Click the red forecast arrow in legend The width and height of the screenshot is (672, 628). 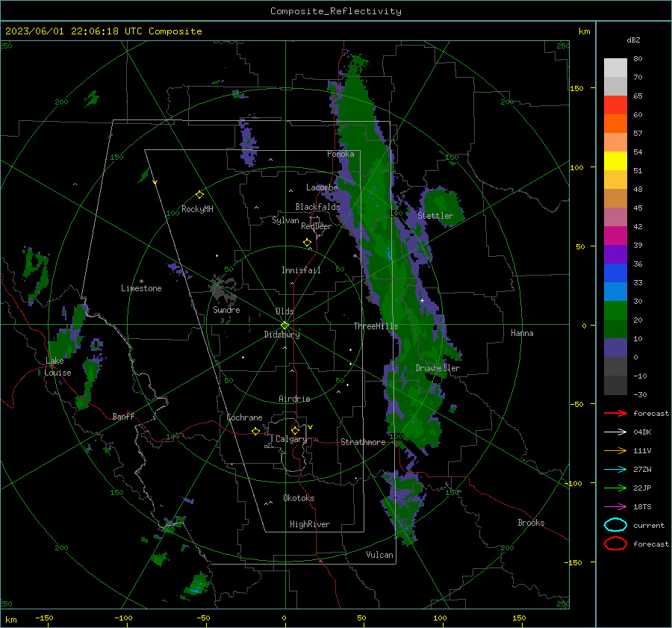coord(615,413)
